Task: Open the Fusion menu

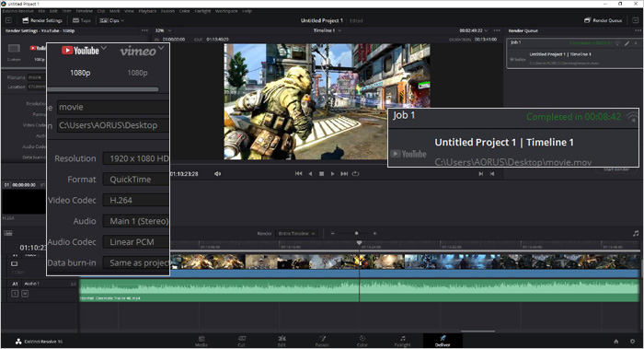Action: tap(167, 11)
